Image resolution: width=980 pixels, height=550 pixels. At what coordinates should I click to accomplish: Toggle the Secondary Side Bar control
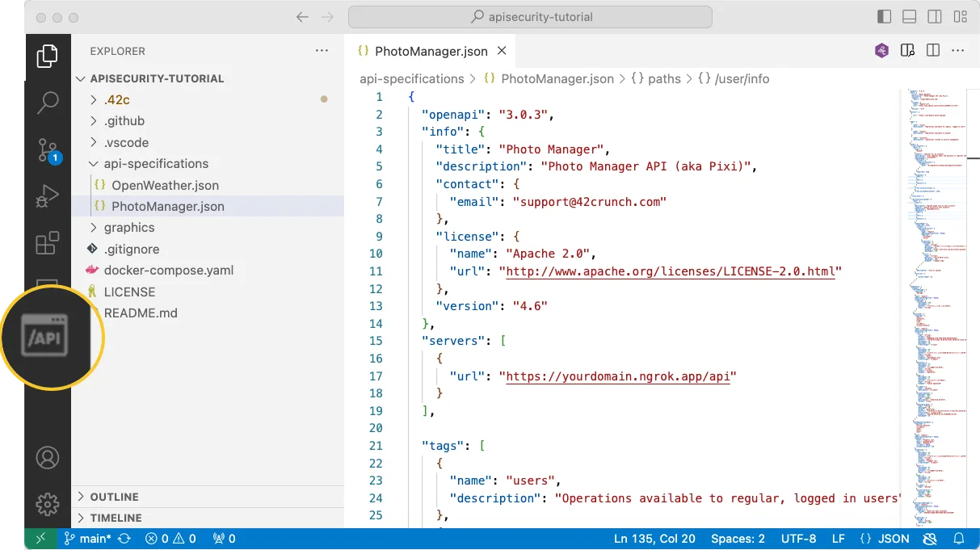click(x=935, y=16)
